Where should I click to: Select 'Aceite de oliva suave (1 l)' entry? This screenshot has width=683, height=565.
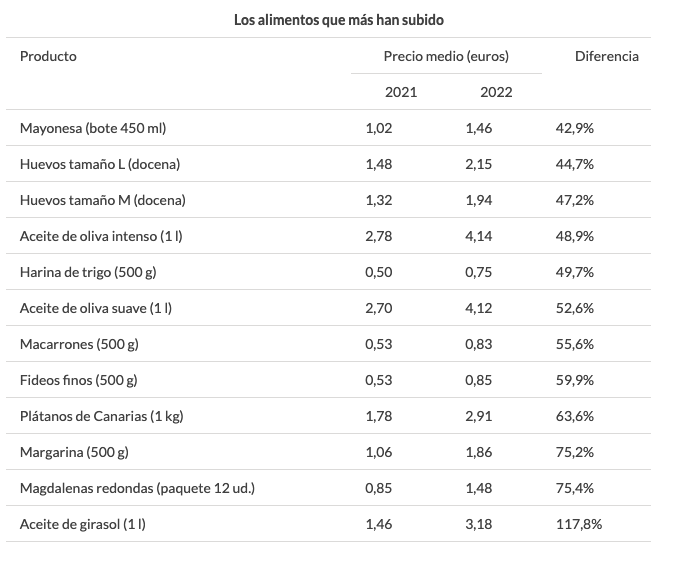pos(96,308)
